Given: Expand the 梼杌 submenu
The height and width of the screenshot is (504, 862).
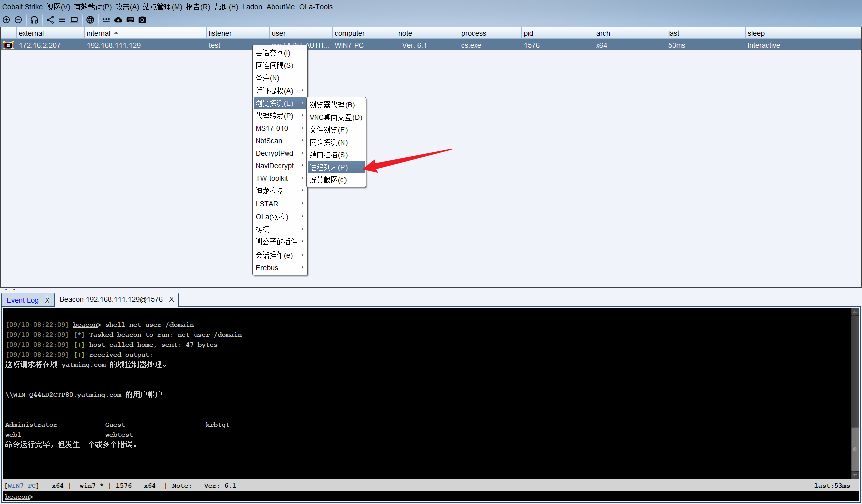Looking at the screenshot, I should (x=280, y=229).
